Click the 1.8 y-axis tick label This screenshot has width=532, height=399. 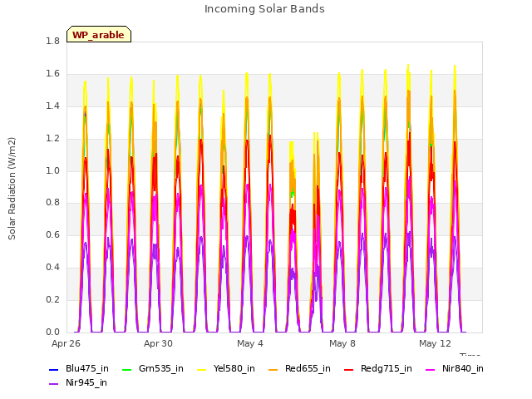click(53, 42)
